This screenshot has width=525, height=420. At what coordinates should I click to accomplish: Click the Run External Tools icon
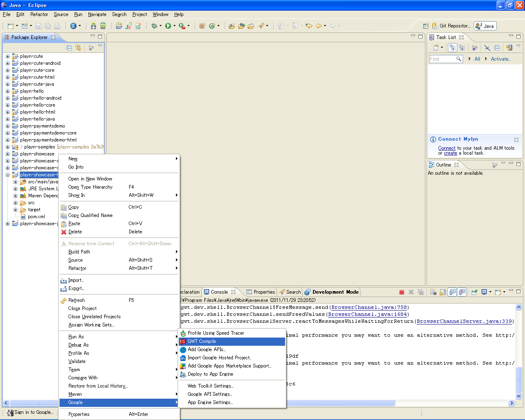tap(182, 26)
